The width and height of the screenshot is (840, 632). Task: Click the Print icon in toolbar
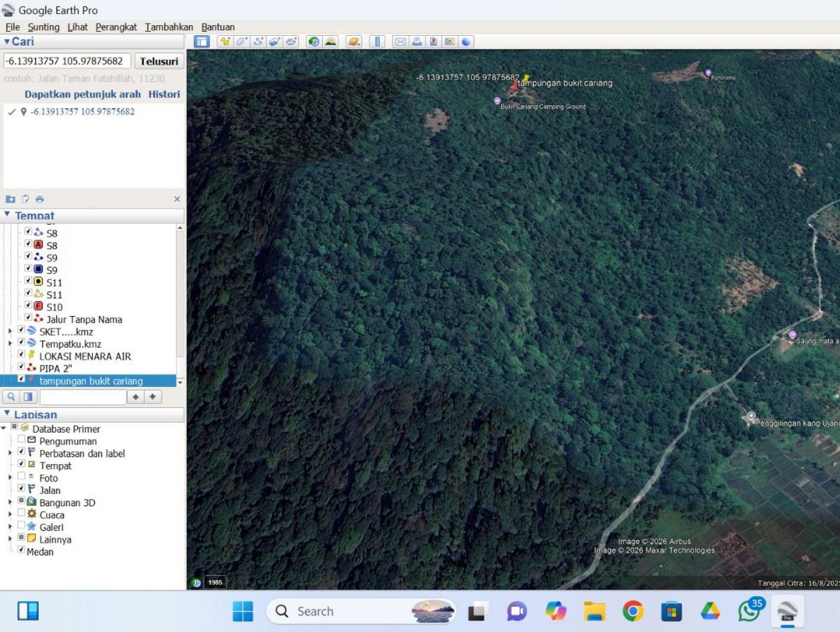click(417, 41)
